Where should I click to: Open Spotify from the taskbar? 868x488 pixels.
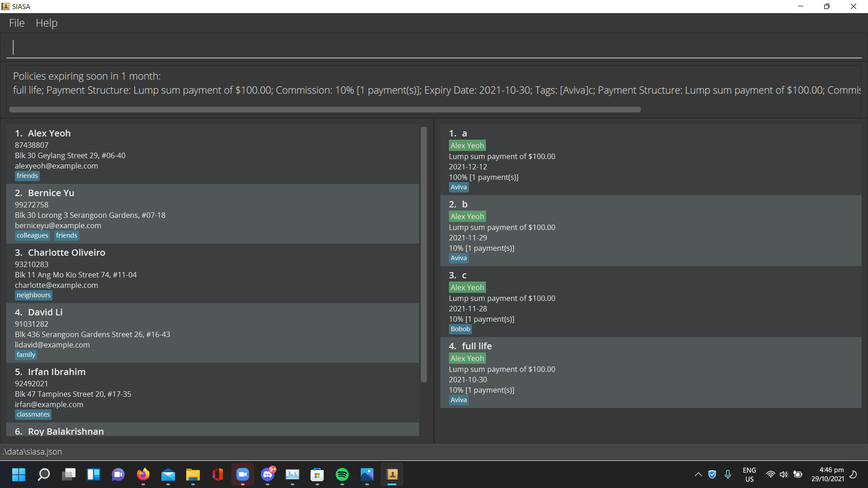click(342, 474)
